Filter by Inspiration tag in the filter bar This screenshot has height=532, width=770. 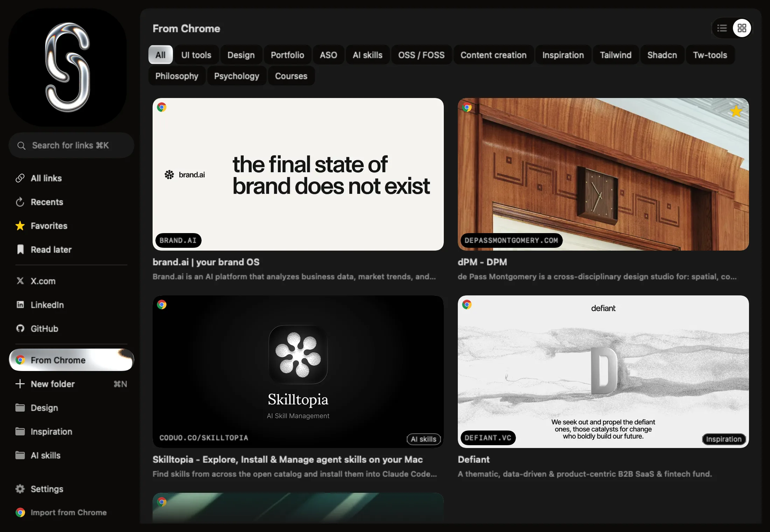coord(563,55)
